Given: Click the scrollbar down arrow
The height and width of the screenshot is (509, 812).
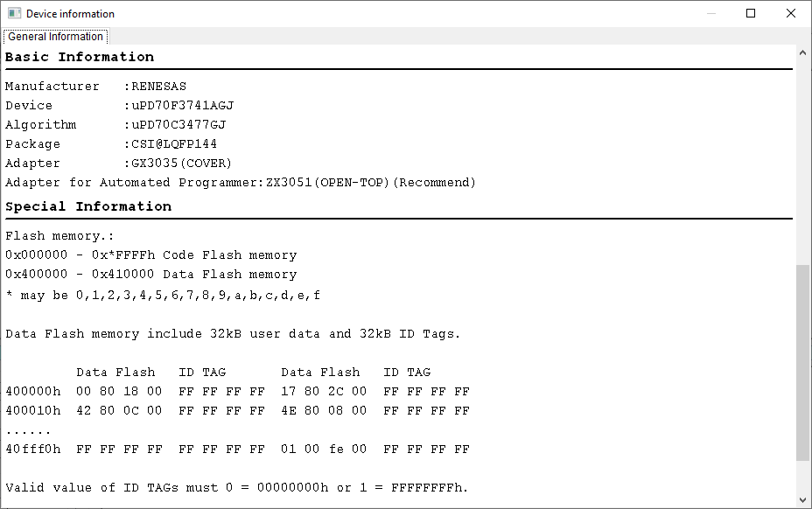Looking at the screenshot, I should (802, 500).
